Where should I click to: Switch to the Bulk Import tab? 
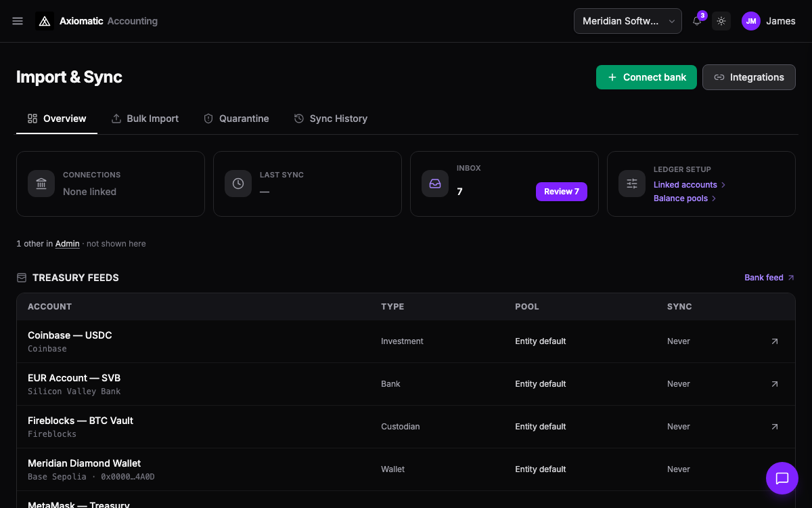tap(145, 119)
